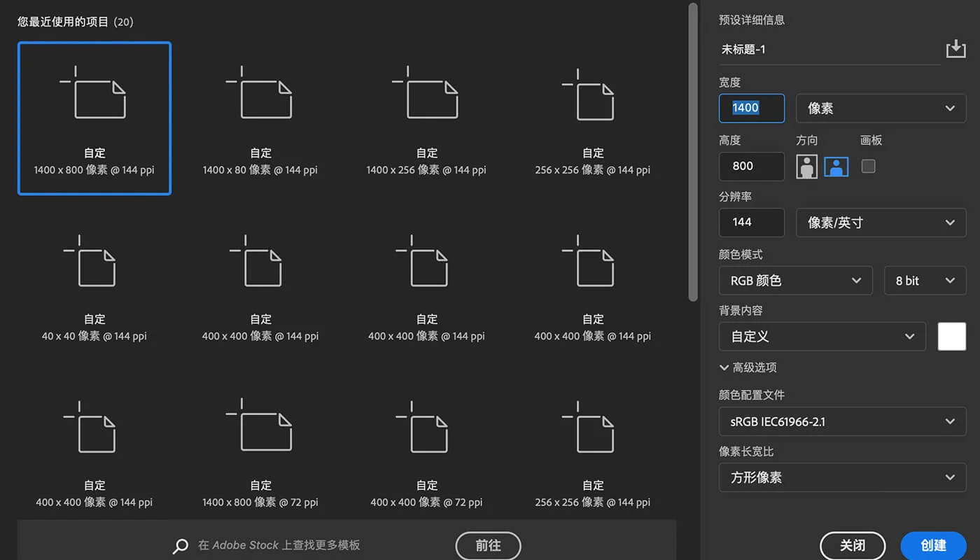This screenshot has width=980, height=560.
Task: Open the width units 像素 dropdown
Action: 881,108
